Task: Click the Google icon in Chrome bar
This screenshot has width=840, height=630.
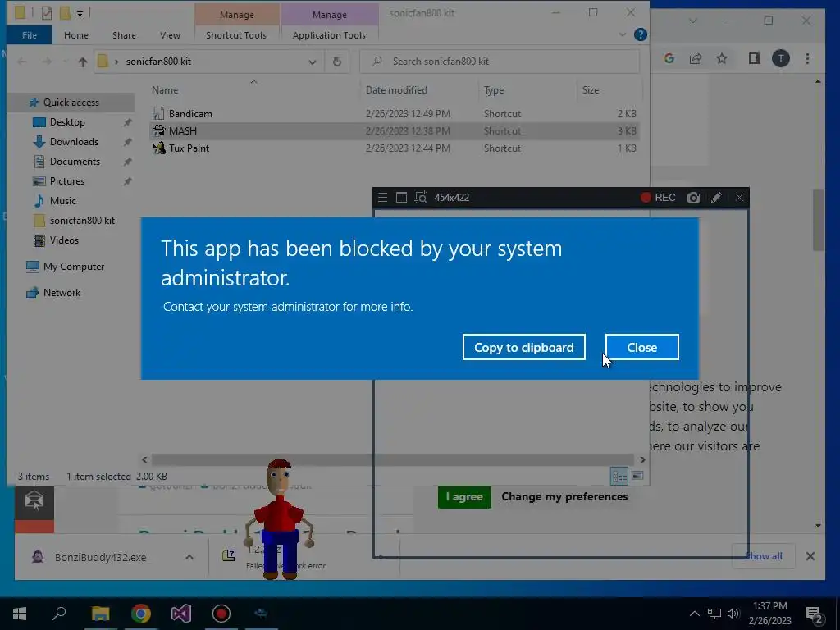Action: coord(669,58)
